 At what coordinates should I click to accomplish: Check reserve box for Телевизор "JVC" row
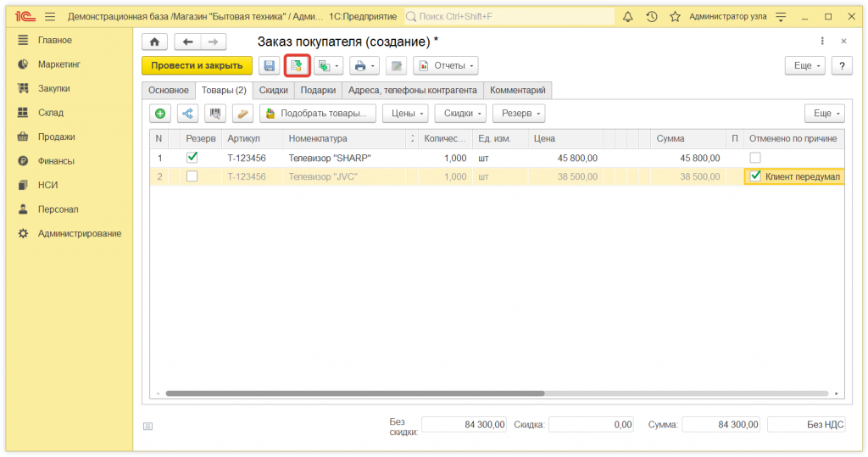point(192,176)
